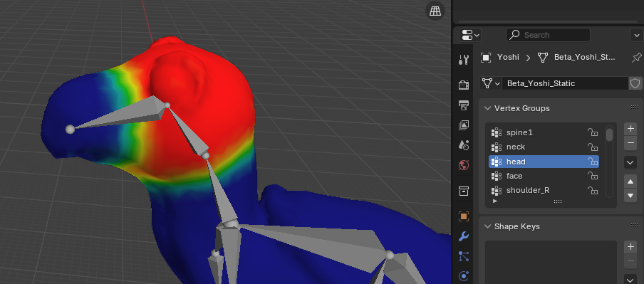Open the Scene properties tab
644x284 pixels.
464,145
